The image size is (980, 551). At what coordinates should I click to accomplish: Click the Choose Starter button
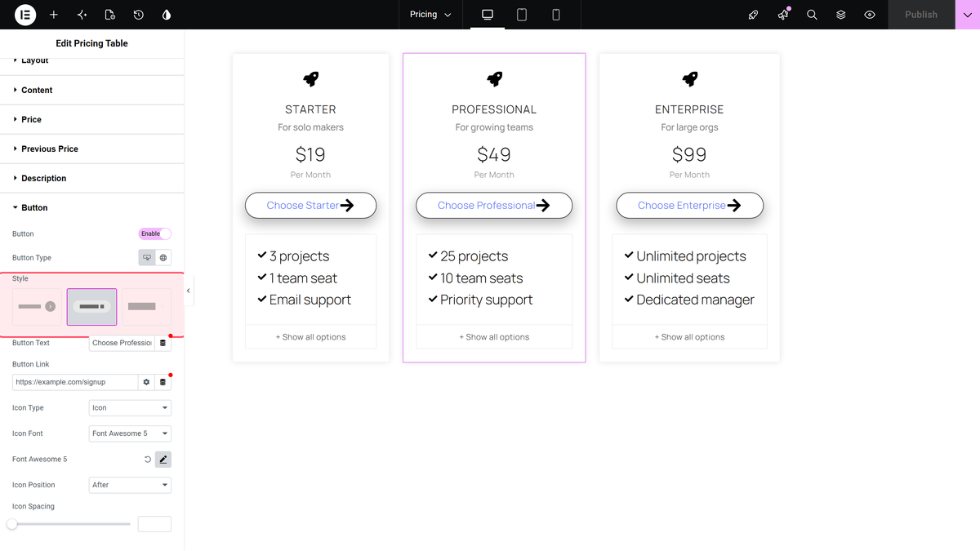[x=310, y=206]
